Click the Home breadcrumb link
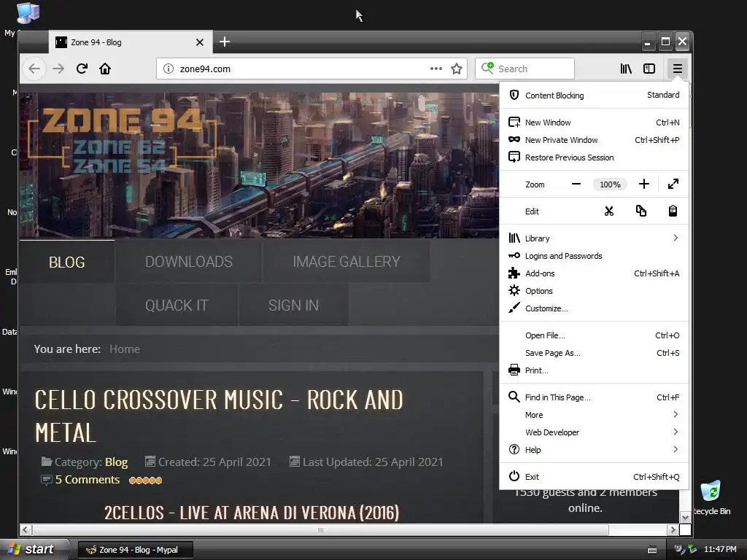This screenshot has height=560, width=747. pos(124,349)
